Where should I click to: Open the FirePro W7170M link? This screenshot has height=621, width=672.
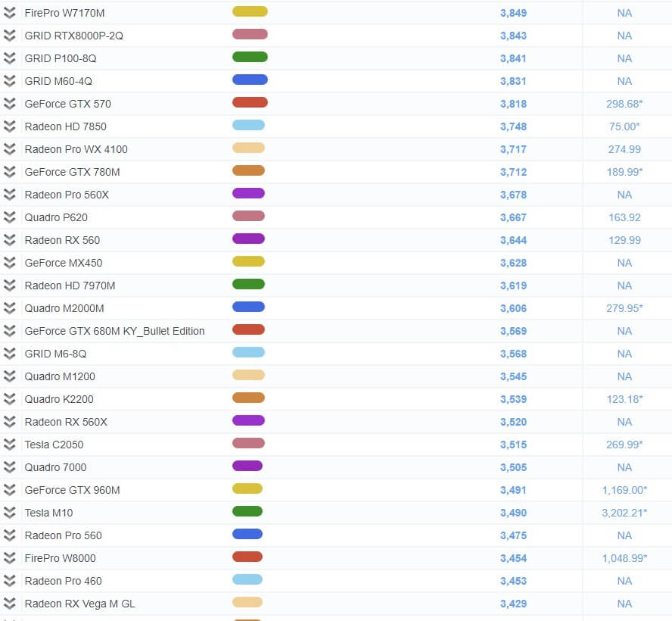[65, 13]
